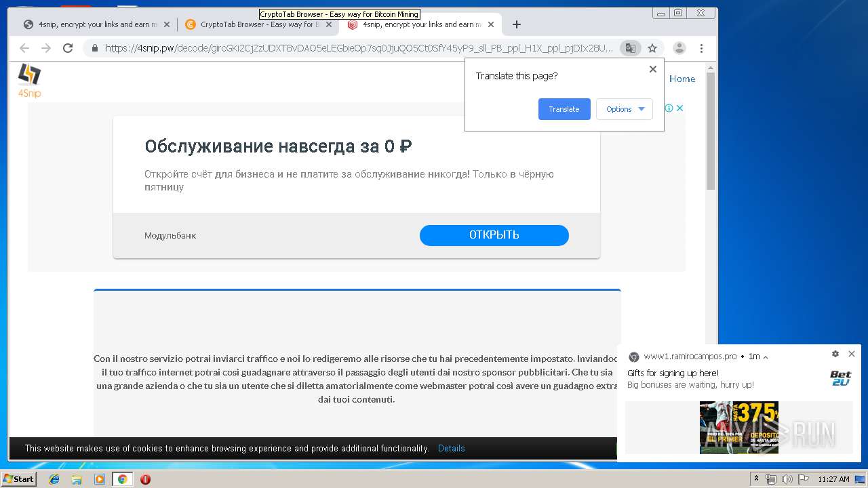Screen dimensions: 868x488
Task: Click the volume speaker tray icon
Action: pyautogui.click(x=786, y=479)
